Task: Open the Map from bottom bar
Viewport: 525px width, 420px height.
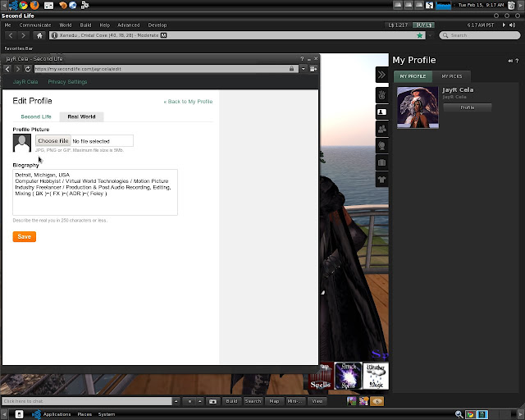Action: point(274,401)
